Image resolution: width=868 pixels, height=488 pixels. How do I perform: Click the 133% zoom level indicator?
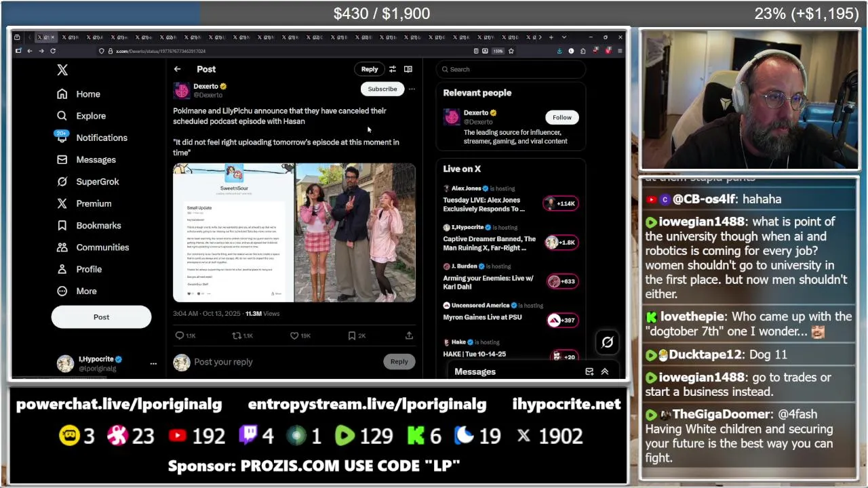(498, 51)
